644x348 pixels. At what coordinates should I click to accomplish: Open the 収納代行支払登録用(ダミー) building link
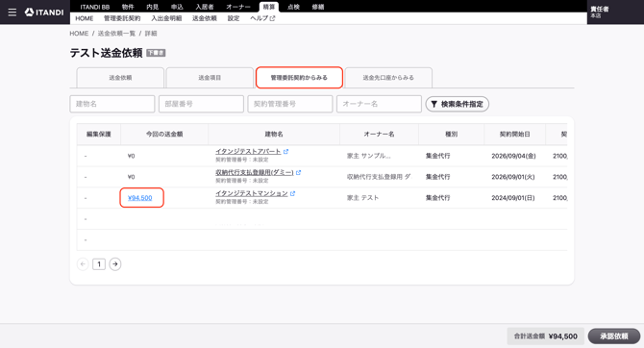coord(254,173)
